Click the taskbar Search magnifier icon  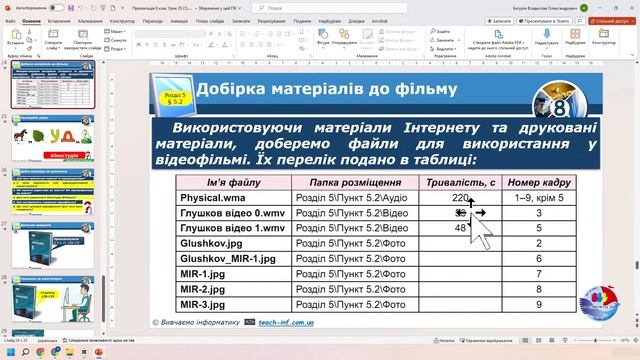25,352
